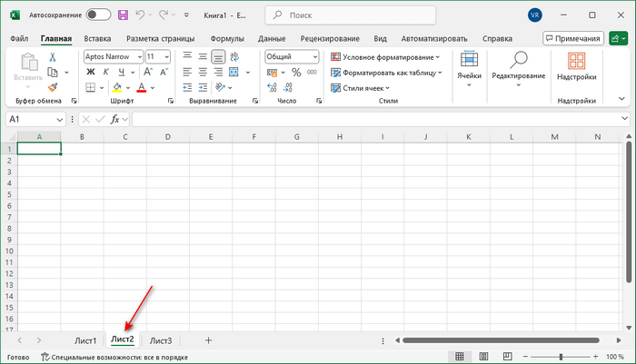The width and height of the screenshot is (636, 364).
Task: Toggle bold Ж formatting
Action: click(90, 72)
